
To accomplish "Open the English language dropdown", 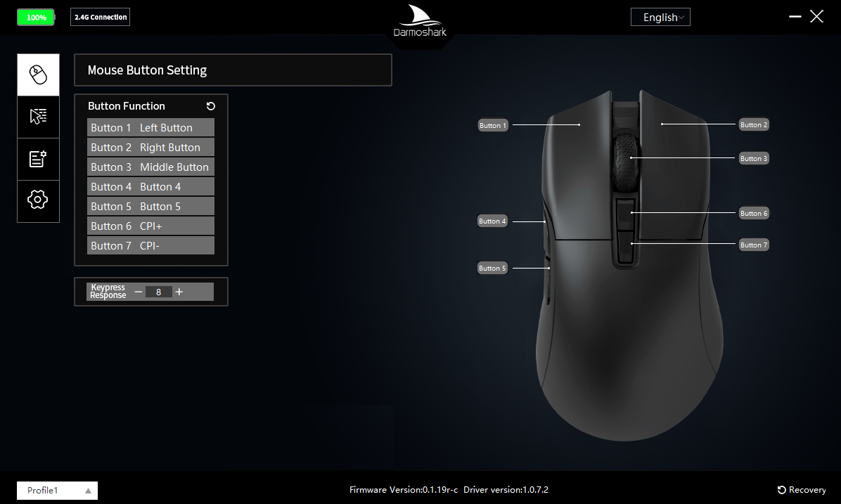I will [x=660, y=17].
